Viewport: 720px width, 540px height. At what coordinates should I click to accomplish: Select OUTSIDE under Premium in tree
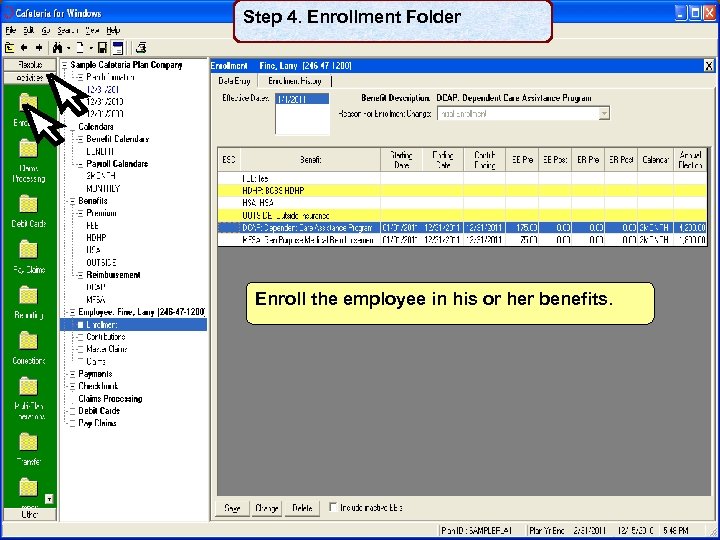point(101,263)
